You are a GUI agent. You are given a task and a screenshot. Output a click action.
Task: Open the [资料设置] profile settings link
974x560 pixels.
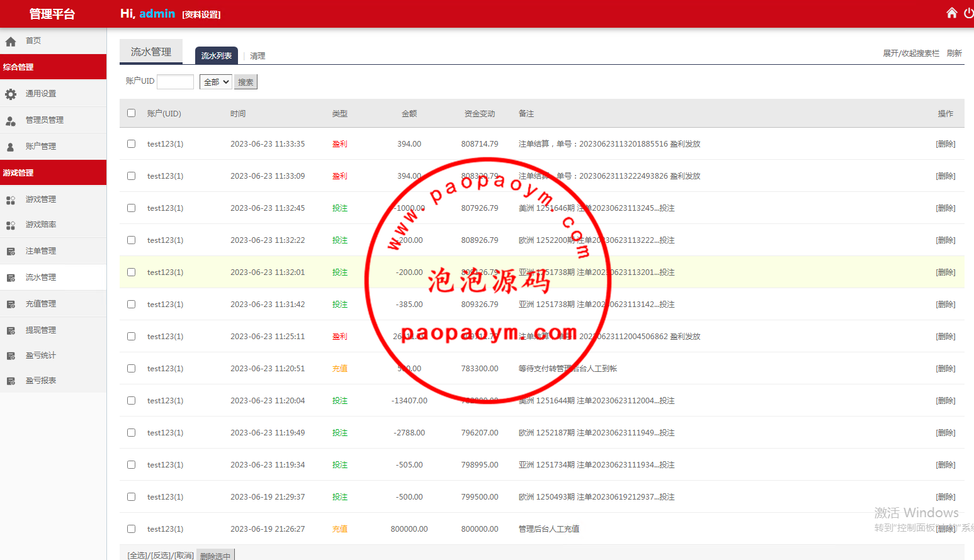click(x=201, y=14)
